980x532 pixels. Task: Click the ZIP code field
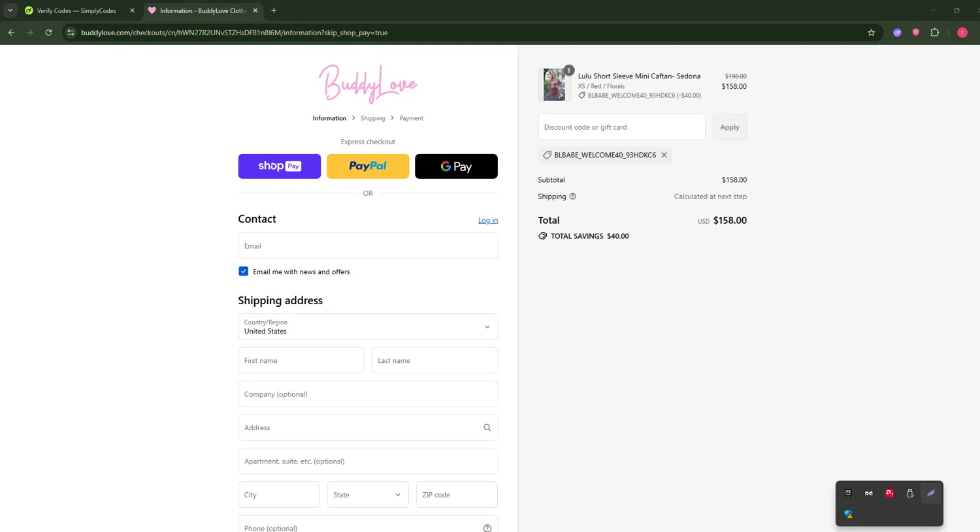(457, 495)
